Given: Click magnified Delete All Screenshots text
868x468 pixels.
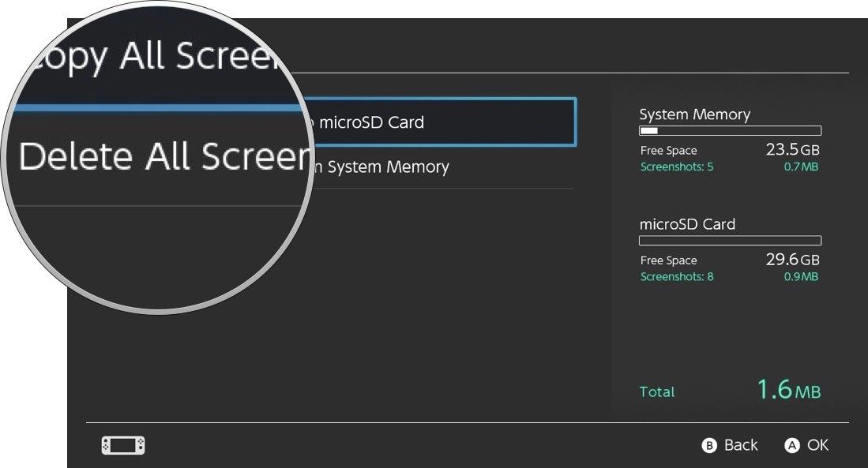Looking at the screenshot, I should pos(162,157).
